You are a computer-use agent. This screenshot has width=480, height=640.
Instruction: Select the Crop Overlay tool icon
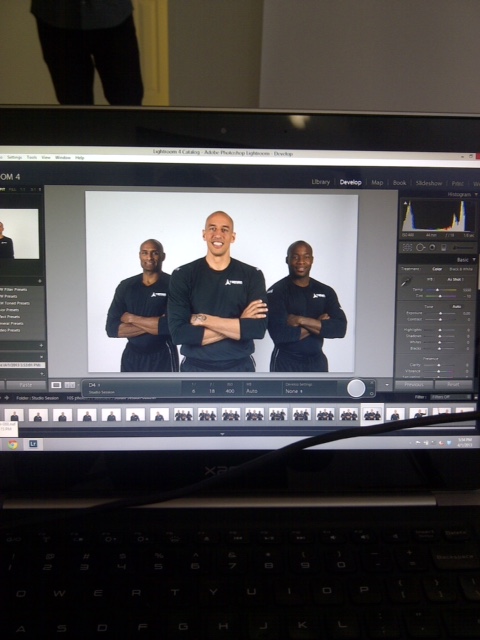(x=407, y=247)
